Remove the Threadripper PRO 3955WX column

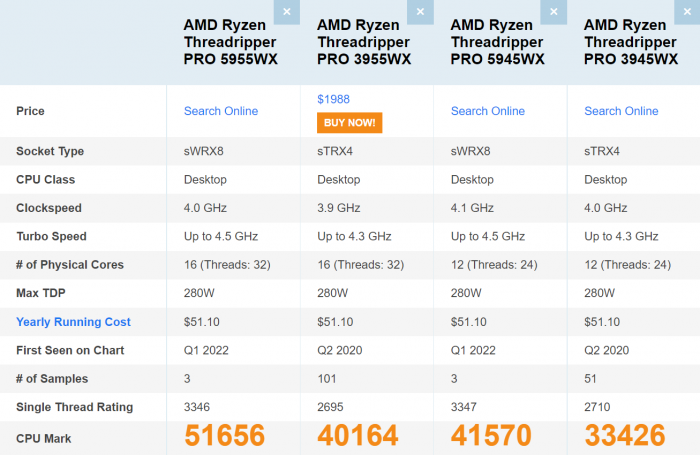tap(420, 12)
